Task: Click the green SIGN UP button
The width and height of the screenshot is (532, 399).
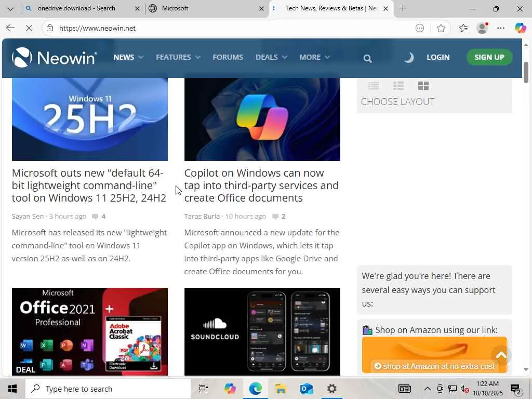Action: point(489,57)
